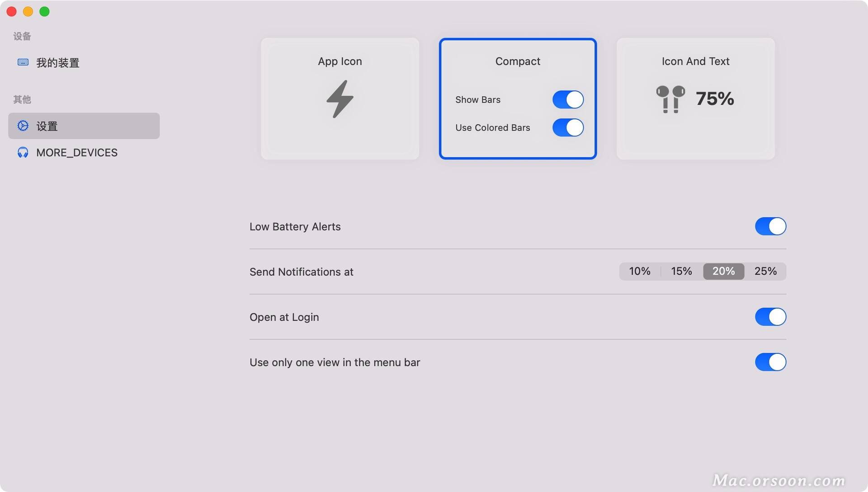The image size is (868, 492).
Task: Select 25% notification threshold
Action: (x=765, y=271)
